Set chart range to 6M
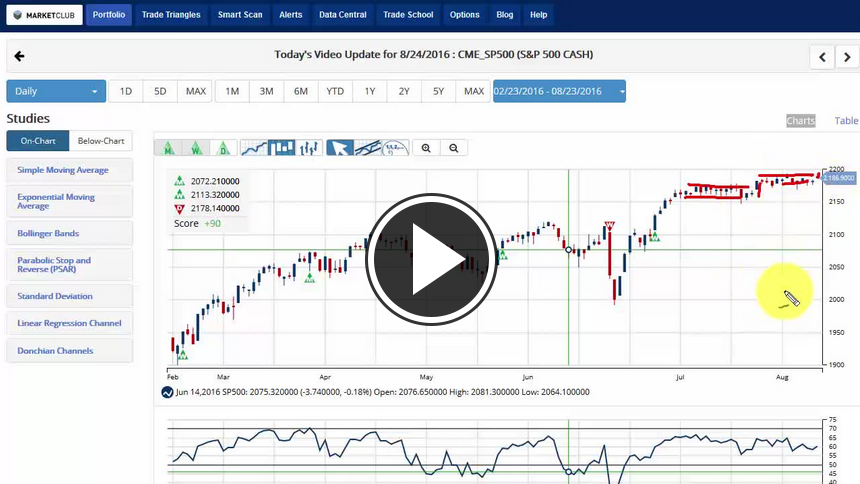The image size is (860, 484). pyautogui.click(x=300, y=91)
